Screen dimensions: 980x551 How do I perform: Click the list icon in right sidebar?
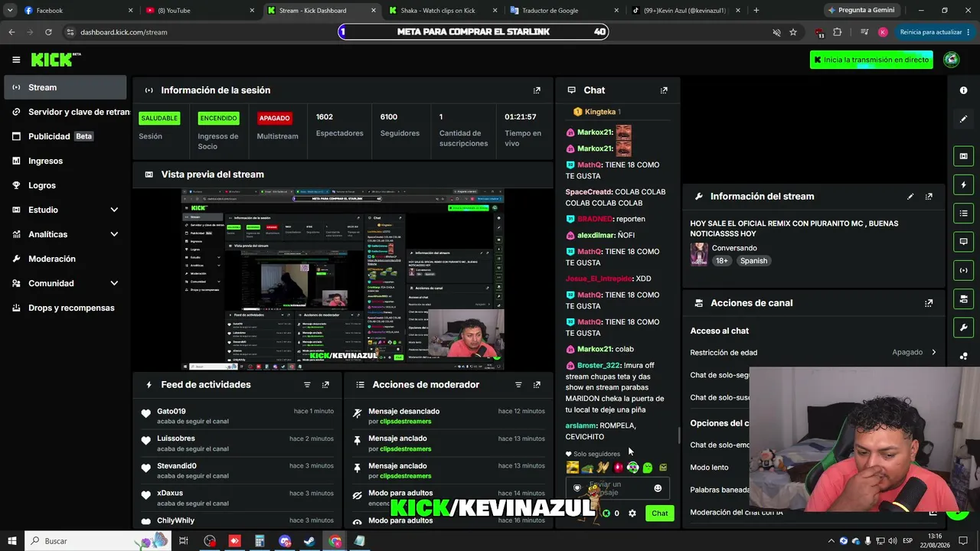tap(963, 213)
